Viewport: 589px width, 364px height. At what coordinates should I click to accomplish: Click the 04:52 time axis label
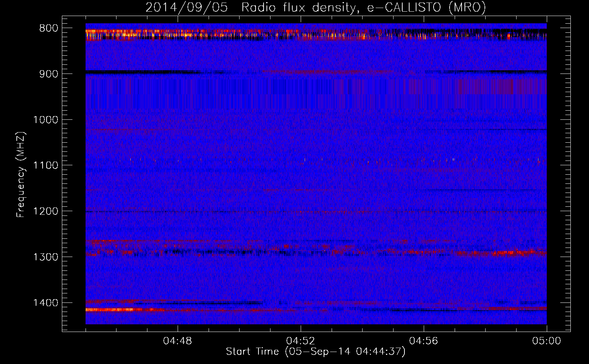click(x=301, y=341)
